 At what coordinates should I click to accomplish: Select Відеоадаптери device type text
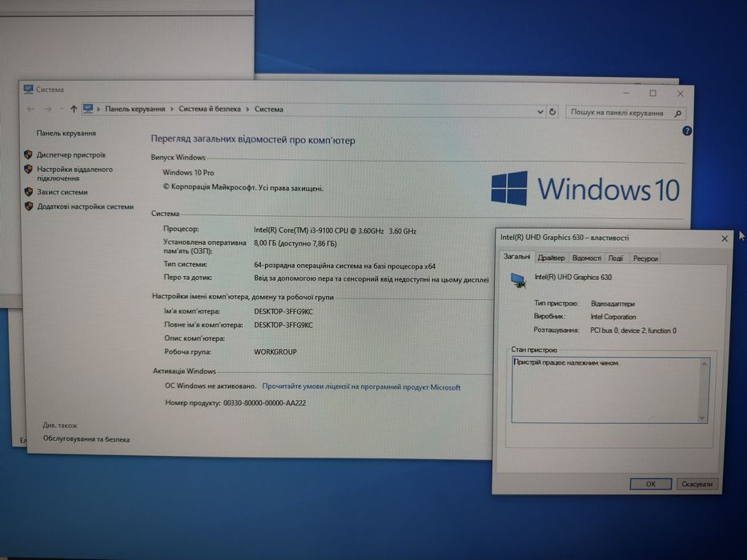[x=612, y=303]
